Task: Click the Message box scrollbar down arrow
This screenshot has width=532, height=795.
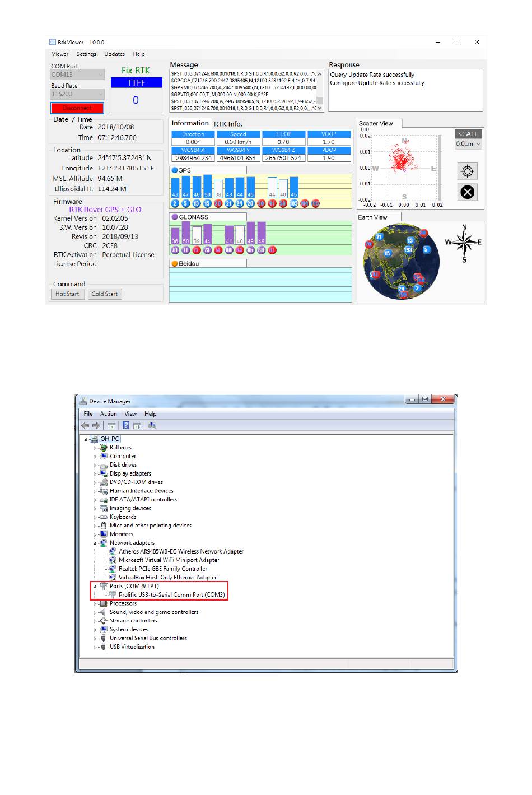Action: tap(320, 108)
